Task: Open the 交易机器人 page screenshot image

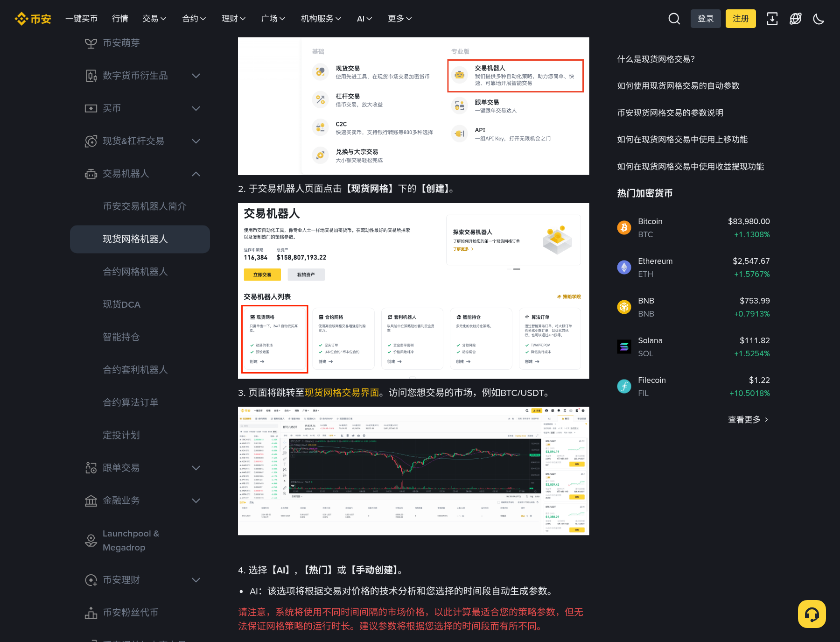Action: 413,290
